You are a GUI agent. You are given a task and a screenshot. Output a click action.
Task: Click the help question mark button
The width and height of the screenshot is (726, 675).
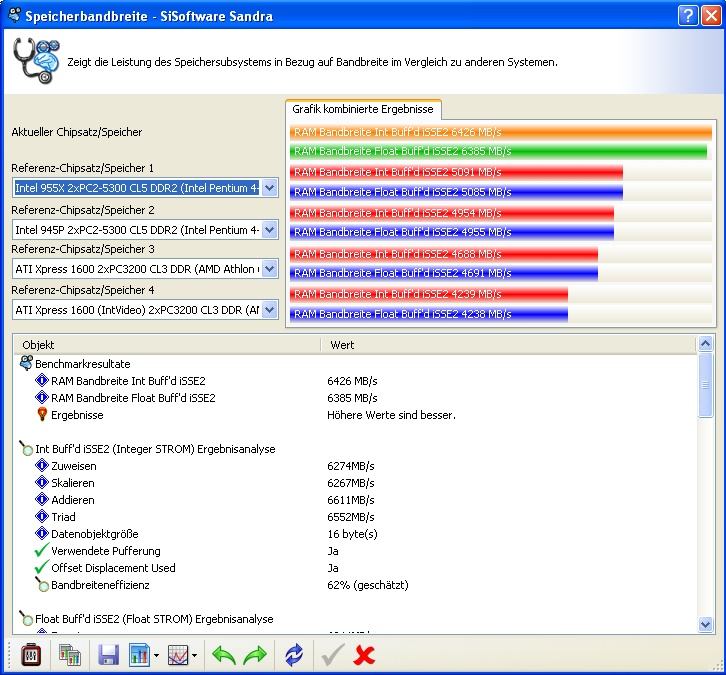(688, 16)
